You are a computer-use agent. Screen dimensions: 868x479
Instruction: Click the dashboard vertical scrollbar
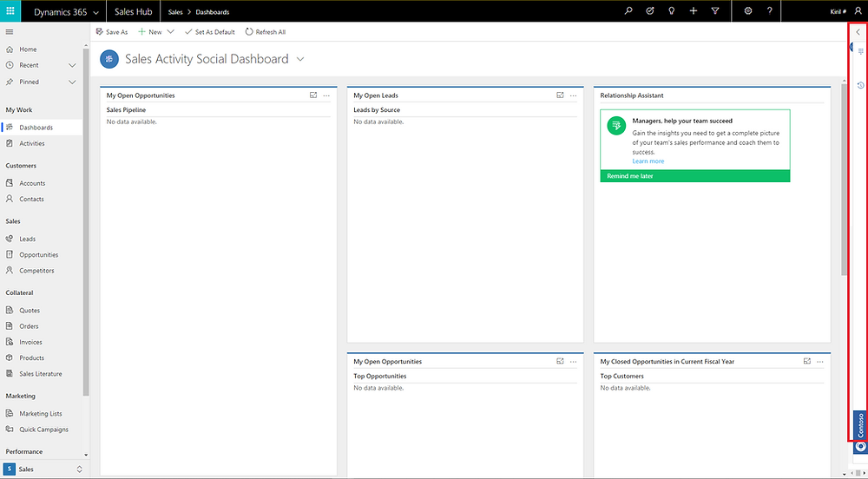(844, 180)
